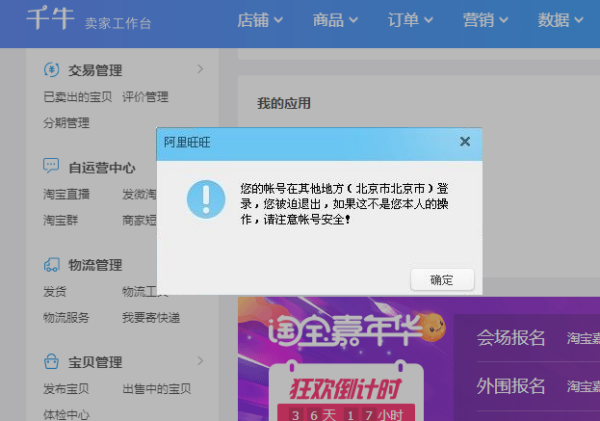Click the 自运营中心 chat bubble icon
The height and width of the screenshot is (421, 600).
click(51, 166)
